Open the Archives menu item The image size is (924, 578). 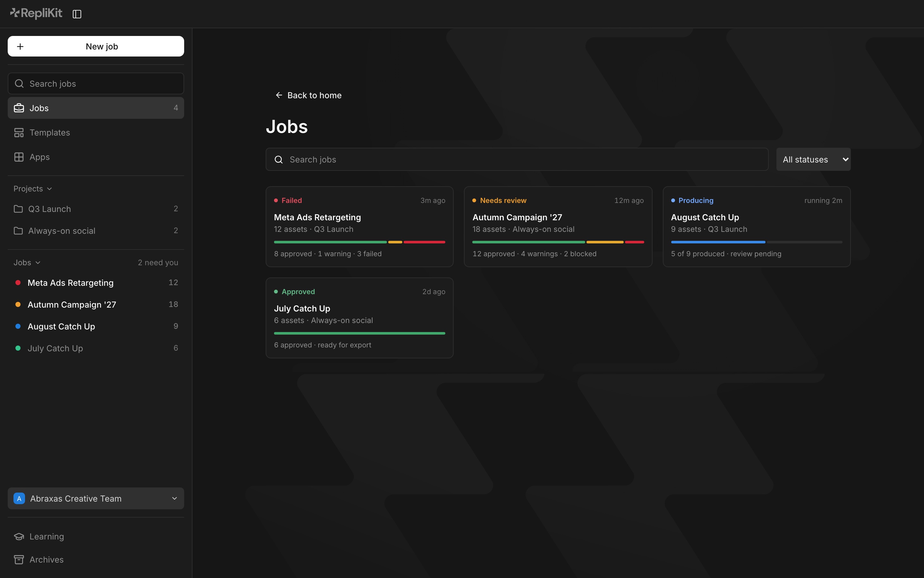[x=96, y=559]
